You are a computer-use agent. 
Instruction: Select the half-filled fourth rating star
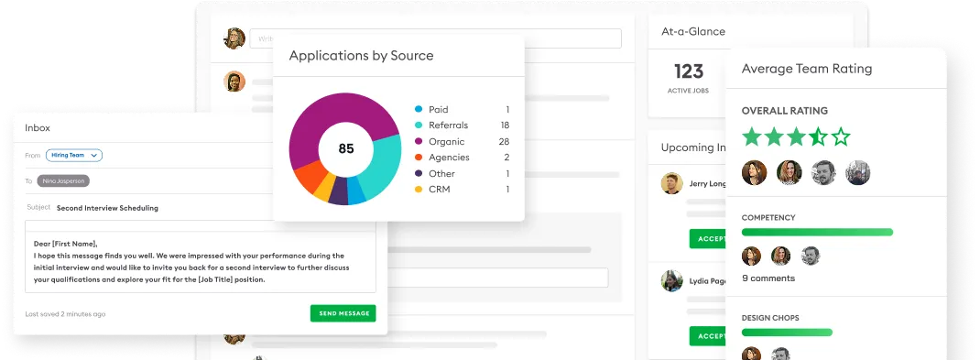[819, 136]
